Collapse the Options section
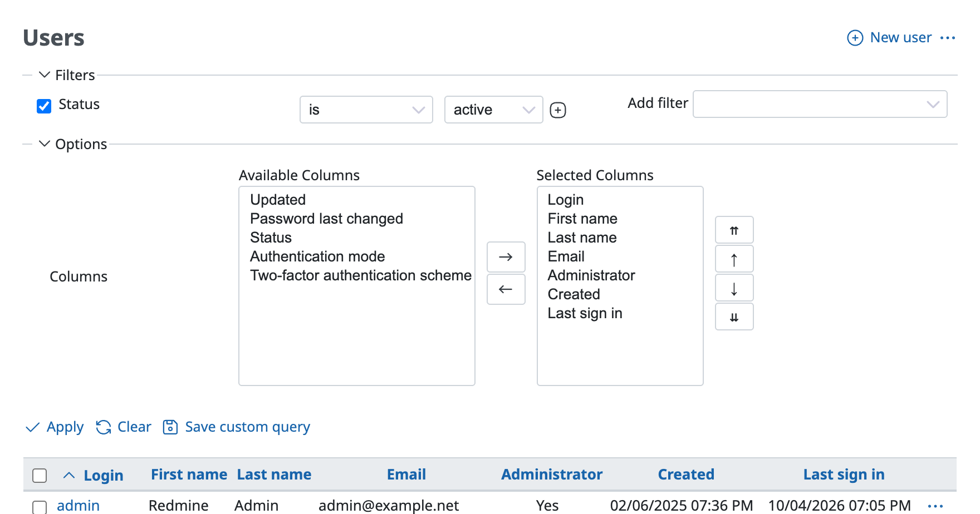 coord(73,144)
